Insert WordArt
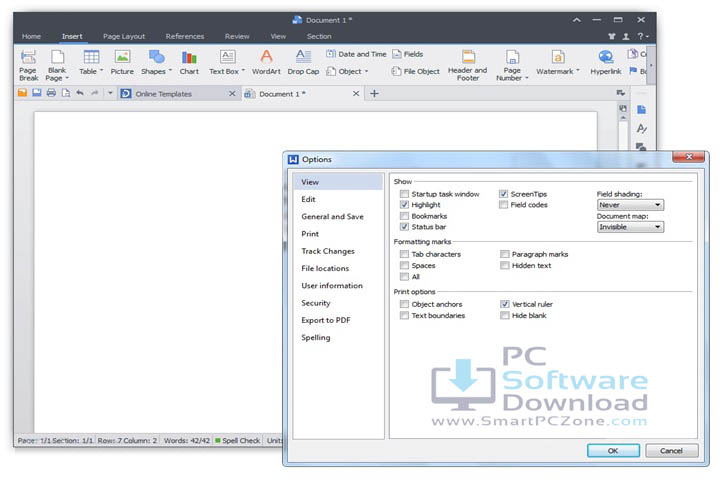This screenshot has width=720, height=480. click(266, 62)
